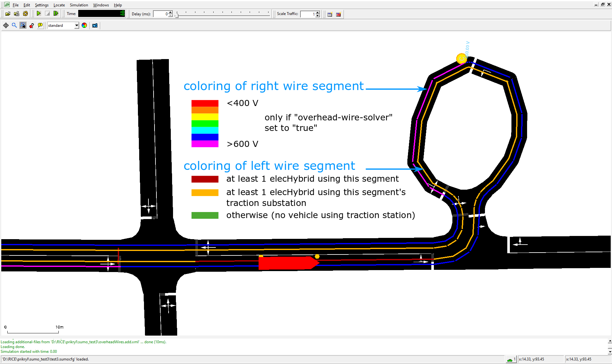
Task: Open the Locate menu
Action: pyautogui.click(x=59, y=5)
